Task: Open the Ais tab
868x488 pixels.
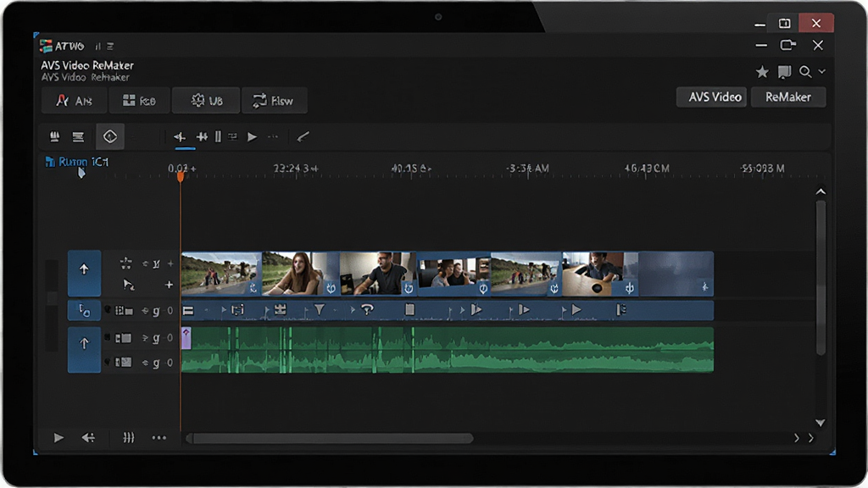Action: [x=75, y=101]
